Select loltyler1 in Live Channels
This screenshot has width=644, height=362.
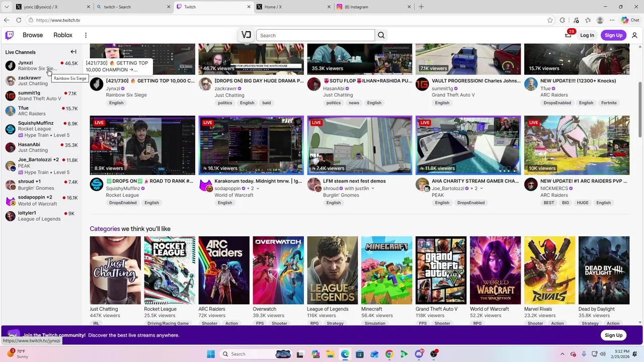[41, 216]
